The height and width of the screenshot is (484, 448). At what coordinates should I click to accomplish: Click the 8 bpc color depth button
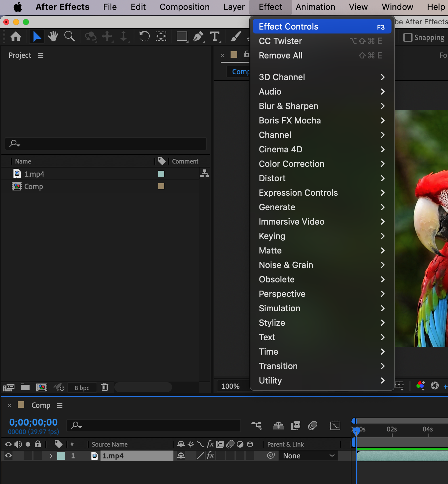click(82, 387)
